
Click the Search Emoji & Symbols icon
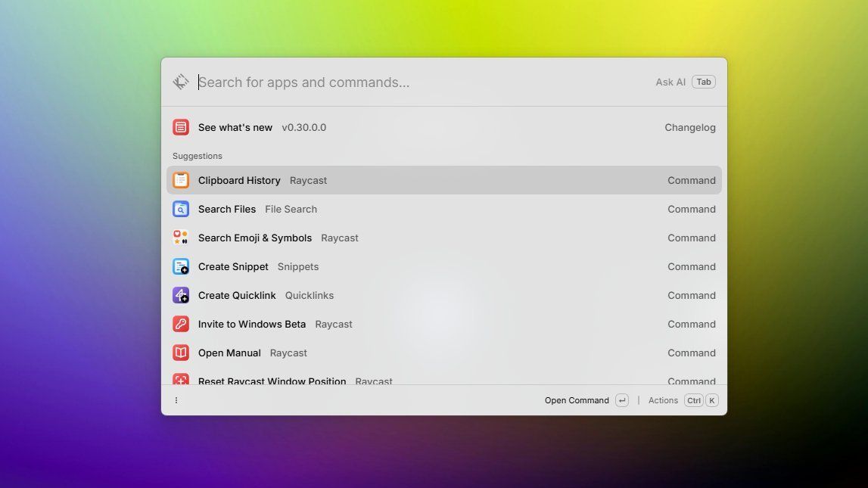(180, 238)
